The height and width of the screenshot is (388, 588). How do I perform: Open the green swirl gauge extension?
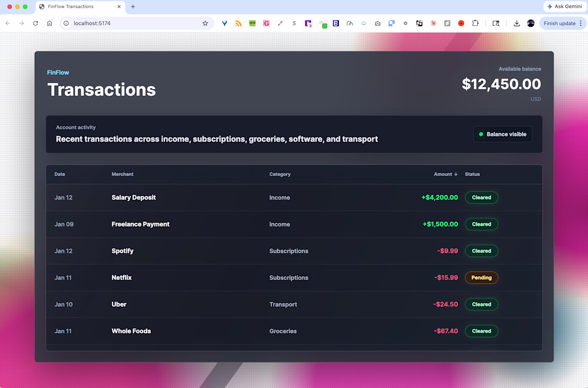pyautogui.click(x=350, y=24)
